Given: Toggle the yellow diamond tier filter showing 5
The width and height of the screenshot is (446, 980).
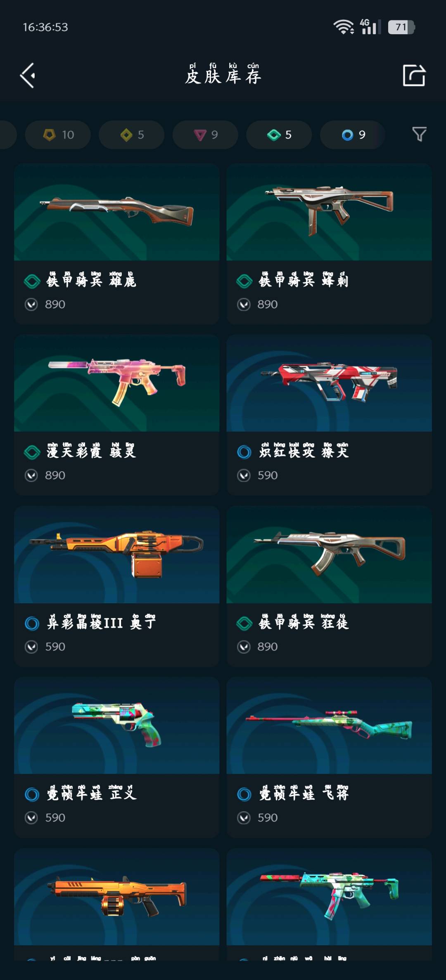Looking at the screenshot, I should point(131,135).
